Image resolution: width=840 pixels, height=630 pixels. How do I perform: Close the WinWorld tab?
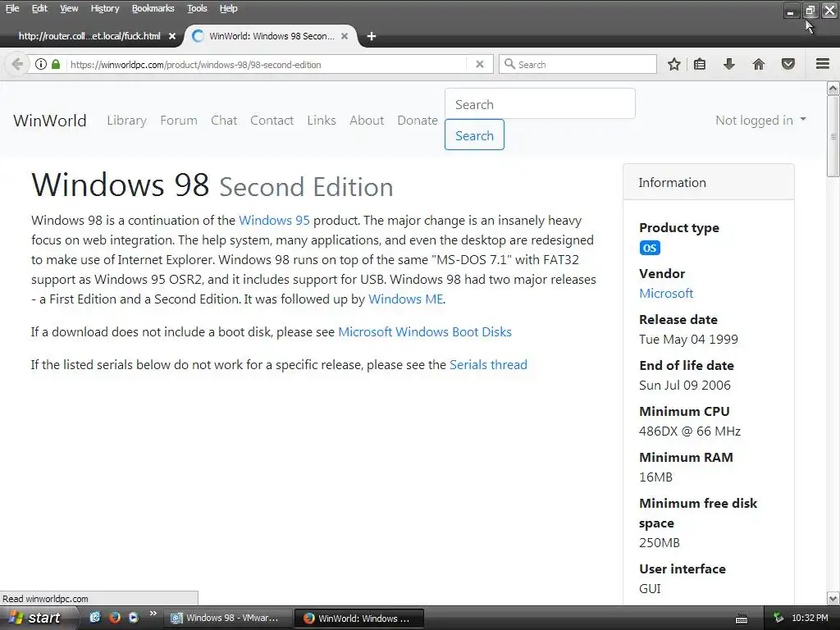coord(345,36)
